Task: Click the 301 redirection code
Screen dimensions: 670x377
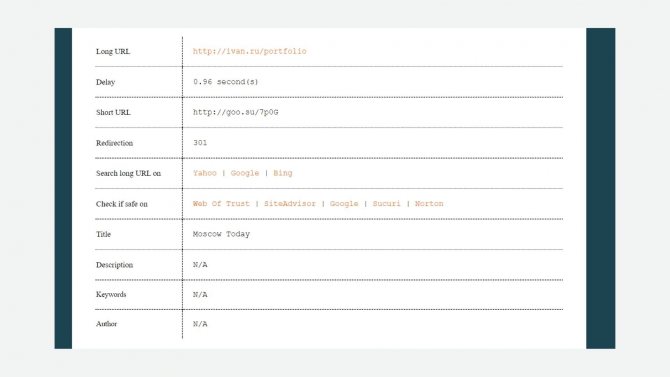Action: pyautogui.click(x=200, y=143)
